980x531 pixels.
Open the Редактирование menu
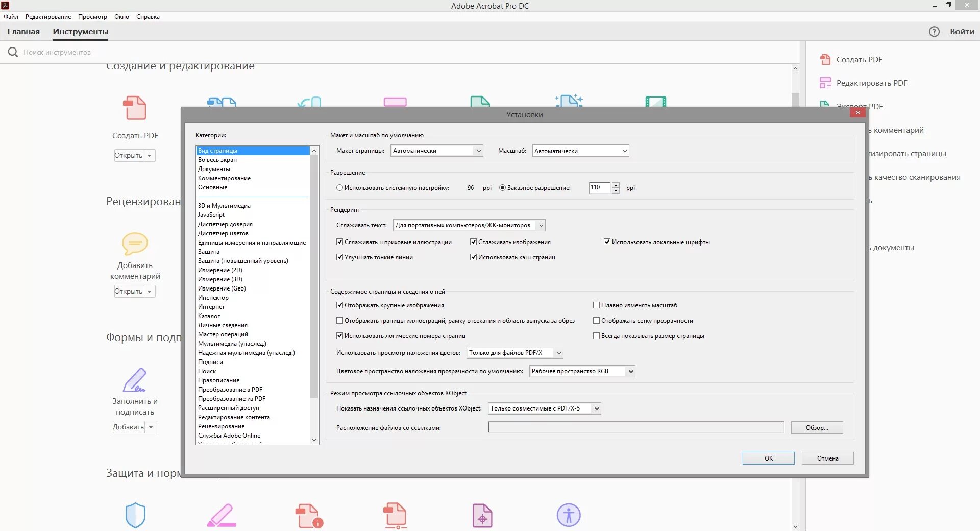(48, 17)
